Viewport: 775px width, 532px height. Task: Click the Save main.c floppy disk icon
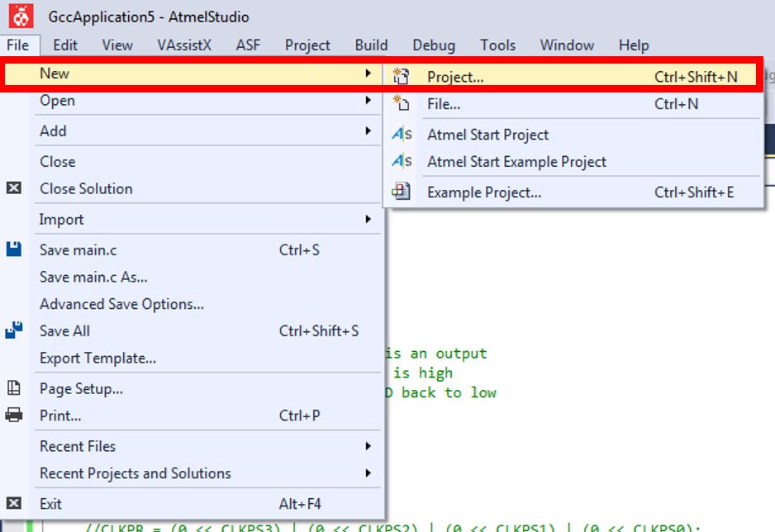[x=14, y=249]
